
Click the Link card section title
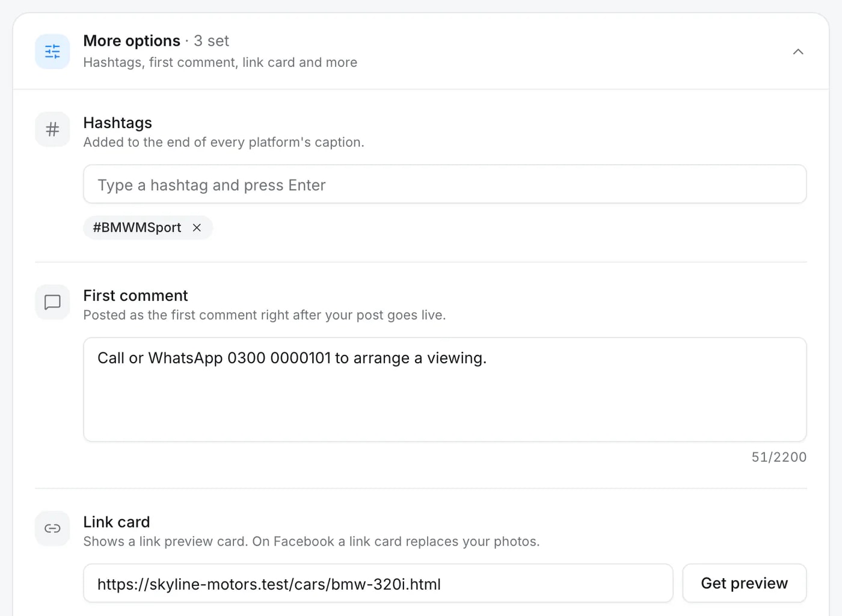pos(117,522)
